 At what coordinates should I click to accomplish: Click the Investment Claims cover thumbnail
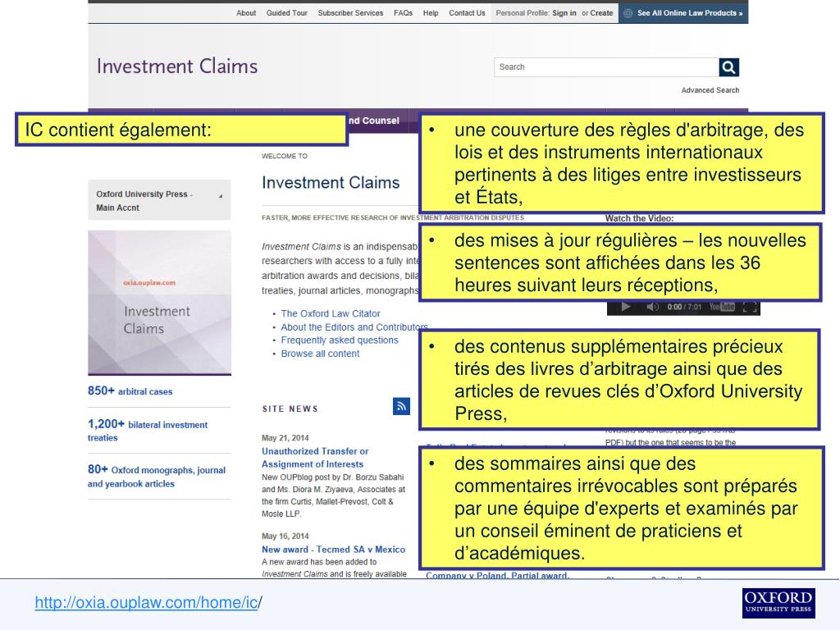pyautogui.click(x=160, y=303)
